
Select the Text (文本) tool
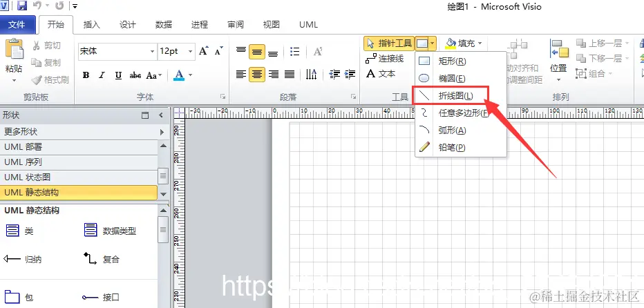click(x=381, y=74)
